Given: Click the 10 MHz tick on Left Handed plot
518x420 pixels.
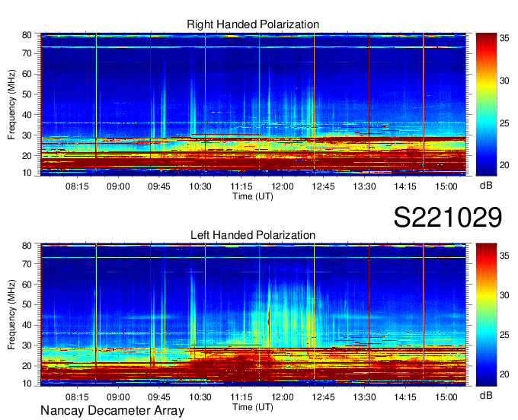Looking at the screenshot, I should click(27, 383).
